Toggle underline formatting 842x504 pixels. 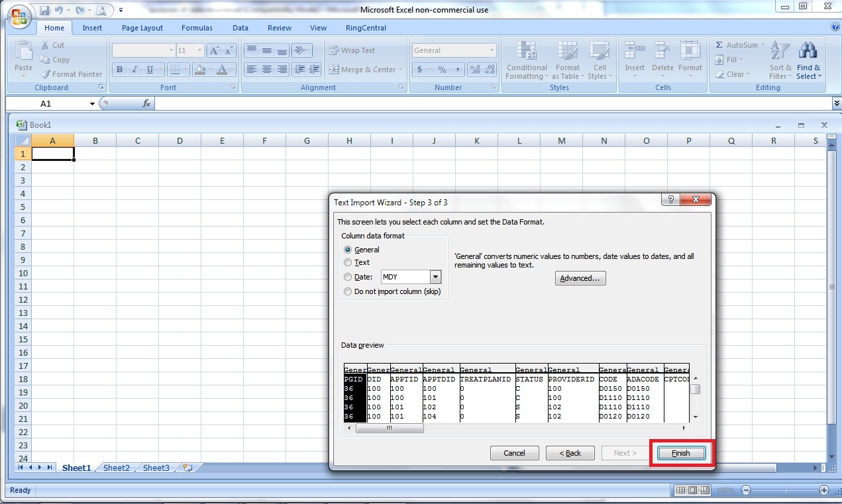pyautogui.click(x=150, y=70)
